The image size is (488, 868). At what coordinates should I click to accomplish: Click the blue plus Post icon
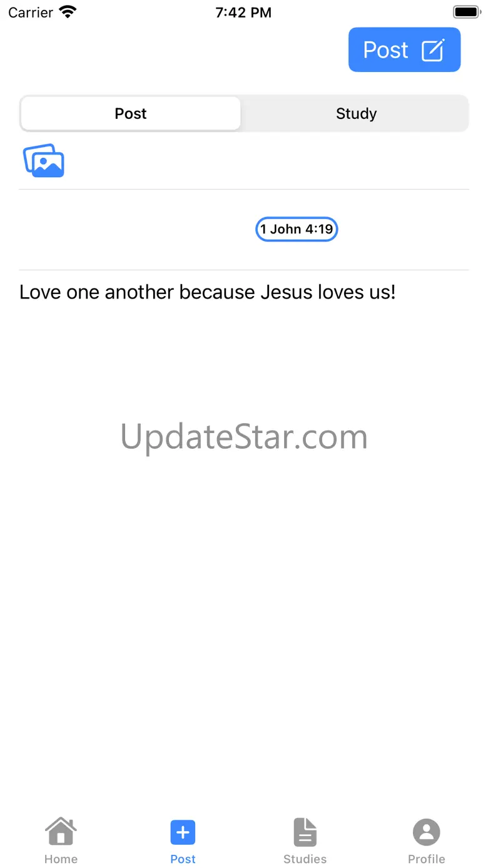[x=183, y=832]
